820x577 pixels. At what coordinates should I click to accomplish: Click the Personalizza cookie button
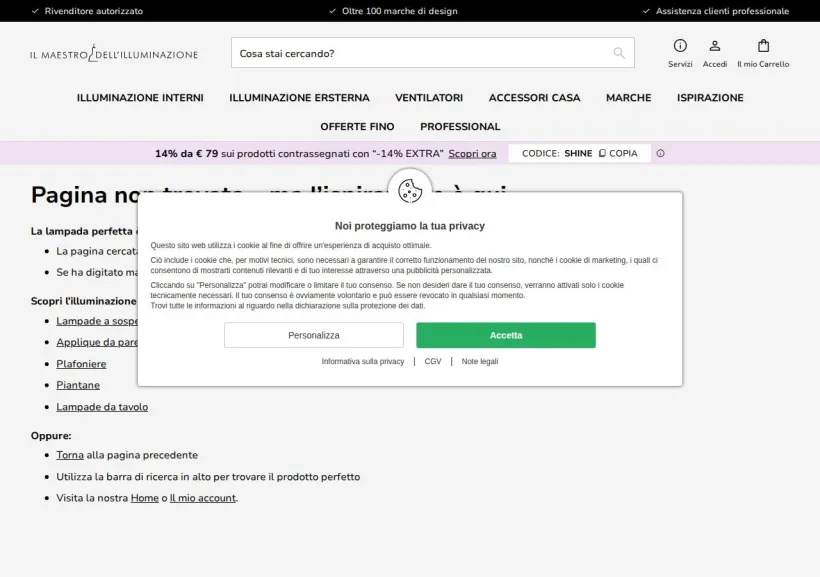click(314, 335)
